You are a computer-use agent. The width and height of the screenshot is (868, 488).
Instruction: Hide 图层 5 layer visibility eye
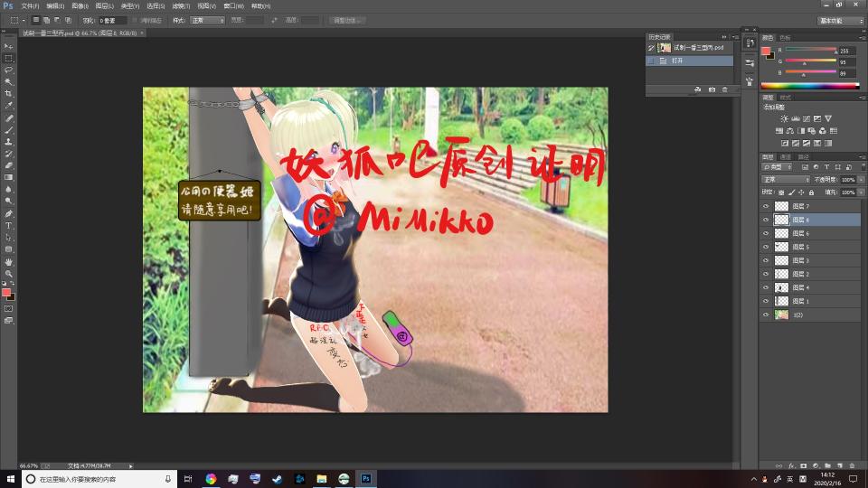click(766, 247)
